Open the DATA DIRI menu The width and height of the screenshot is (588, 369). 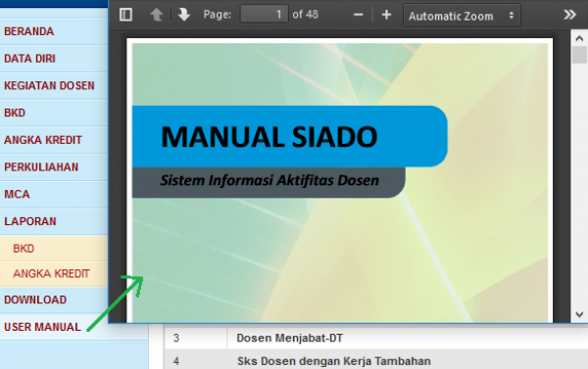pos(54,59)
